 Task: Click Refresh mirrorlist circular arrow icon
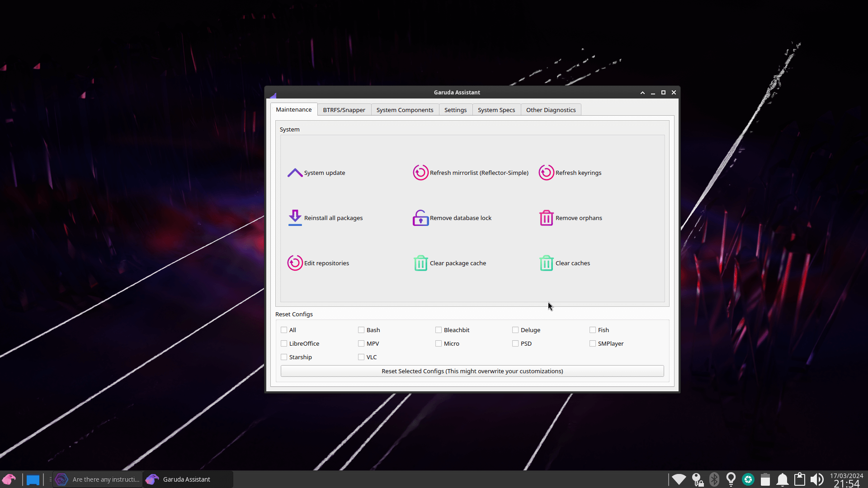(420, 173)
